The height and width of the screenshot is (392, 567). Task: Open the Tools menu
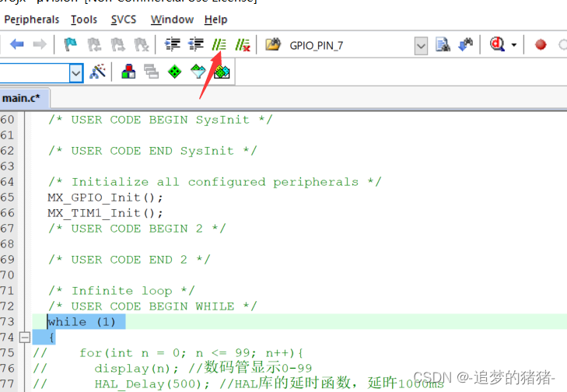point(84,19)
